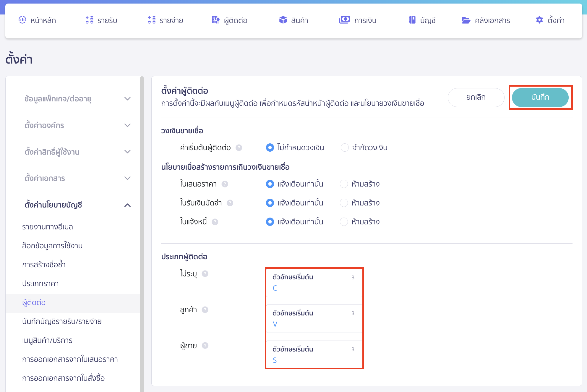This screenshot has height=392, width=587.
Task: Select the การเงิน finance icon
Action: click(x=344, y=20)
